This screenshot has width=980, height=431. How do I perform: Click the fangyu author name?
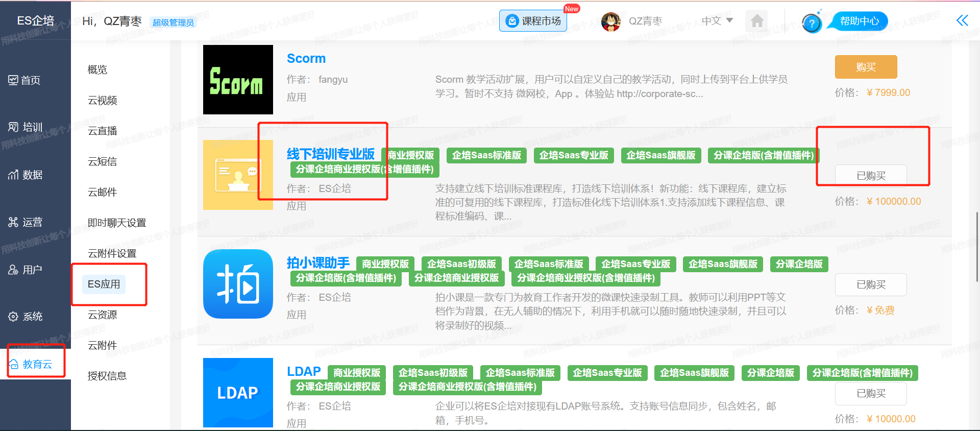tap(333, 79)
